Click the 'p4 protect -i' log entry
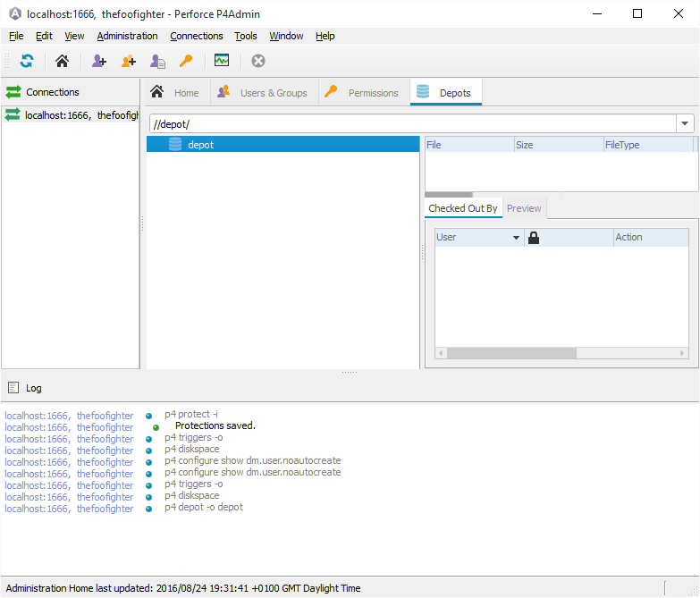Viewport: 700px width, 598px height. tap(191, 414)
